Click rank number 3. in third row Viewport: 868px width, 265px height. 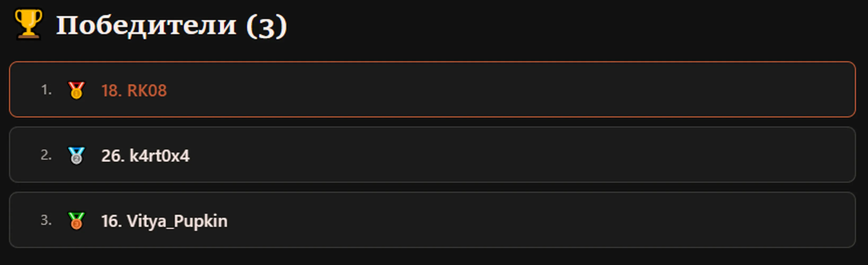point(46,220)
